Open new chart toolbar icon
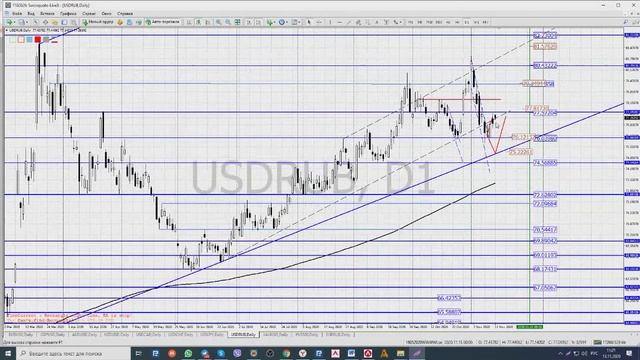This screenshot has width=640, height=360. [x=9, y=22]
